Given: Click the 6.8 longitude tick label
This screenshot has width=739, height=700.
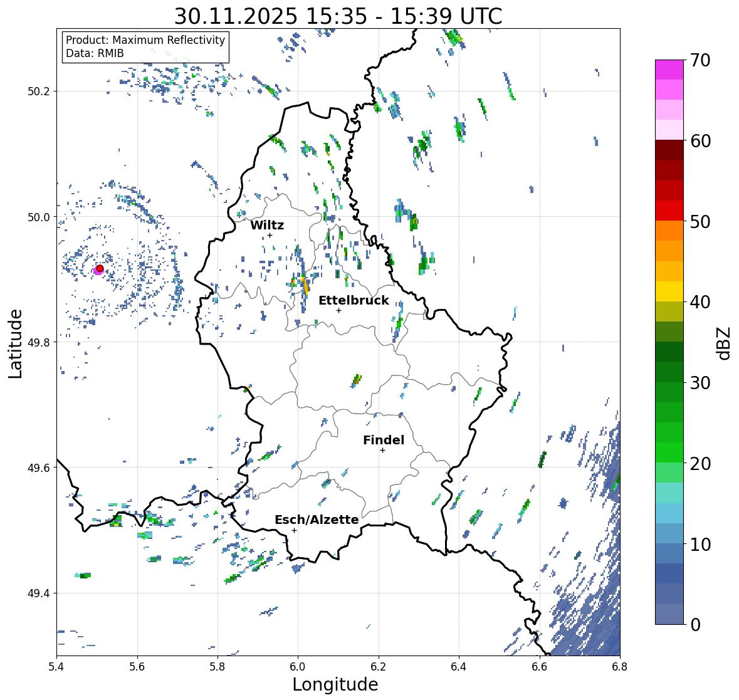Looking at the screenshot, I should tap(620, 667).
